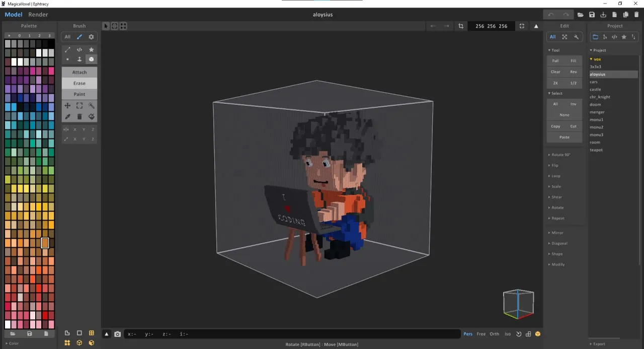
Task: Select the Line brush mode
Action: (x=67, y=49)
